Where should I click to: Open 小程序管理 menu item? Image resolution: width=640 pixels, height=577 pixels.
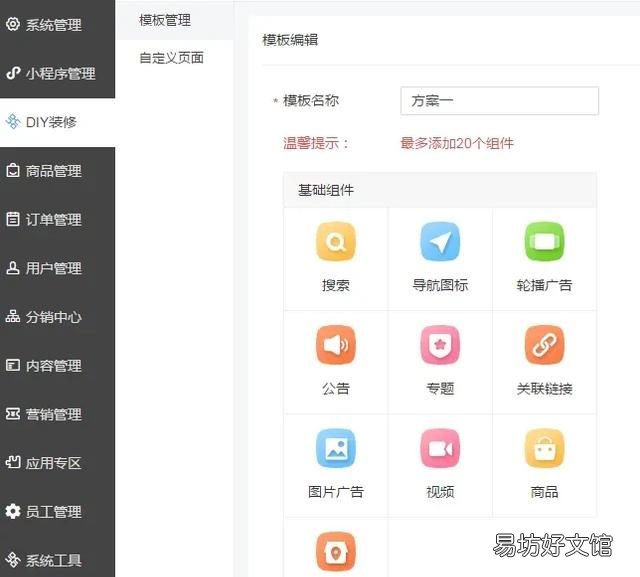pyautogui.click(x=58, y=73)
